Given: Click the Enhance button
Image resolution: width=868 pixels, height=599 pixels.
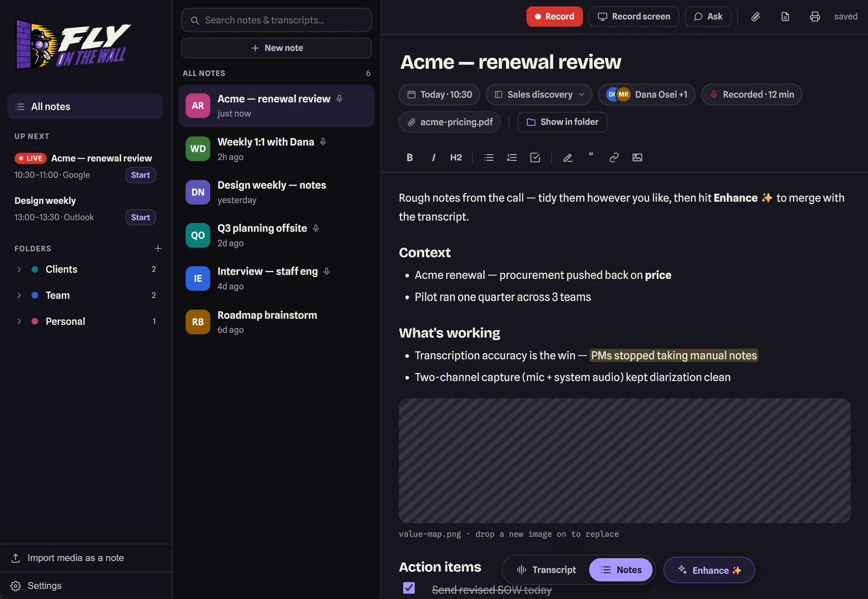Looking at the screenshot, I should [x=709, y=570].
